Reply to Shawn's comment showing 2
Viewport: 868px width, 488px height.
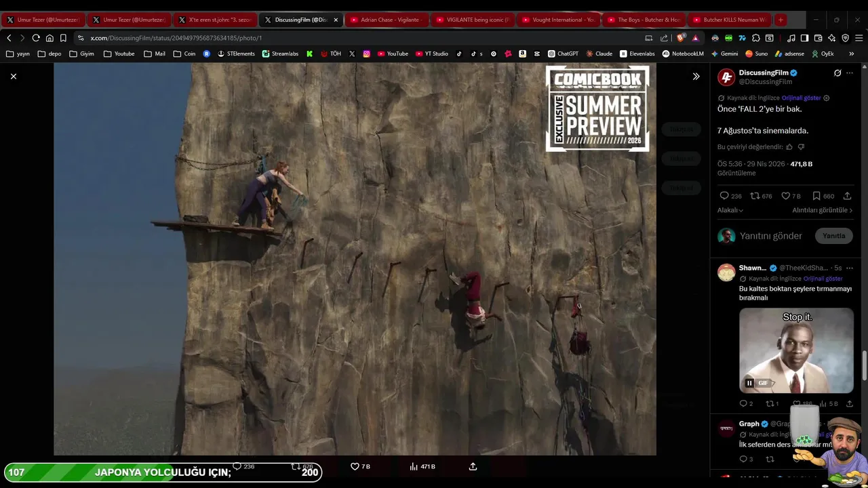tap(746, 404)
